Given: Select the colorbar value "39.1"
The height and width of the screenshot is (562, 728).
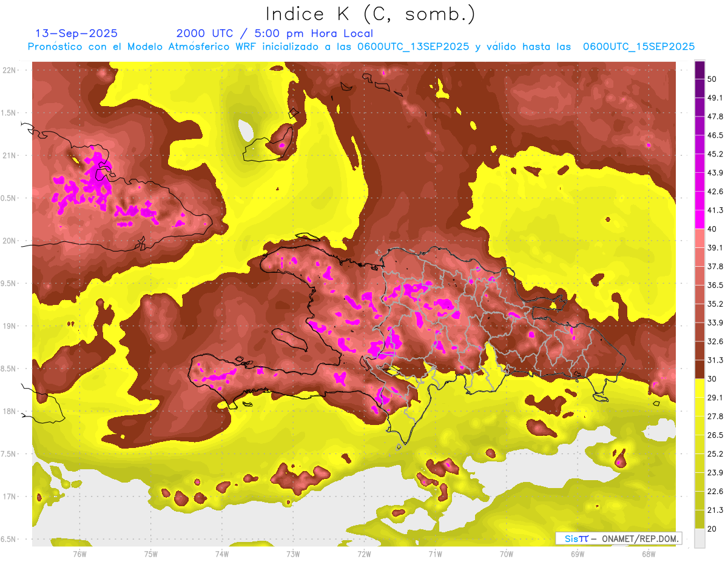Looking at the screenshot, I should (715, 247).
